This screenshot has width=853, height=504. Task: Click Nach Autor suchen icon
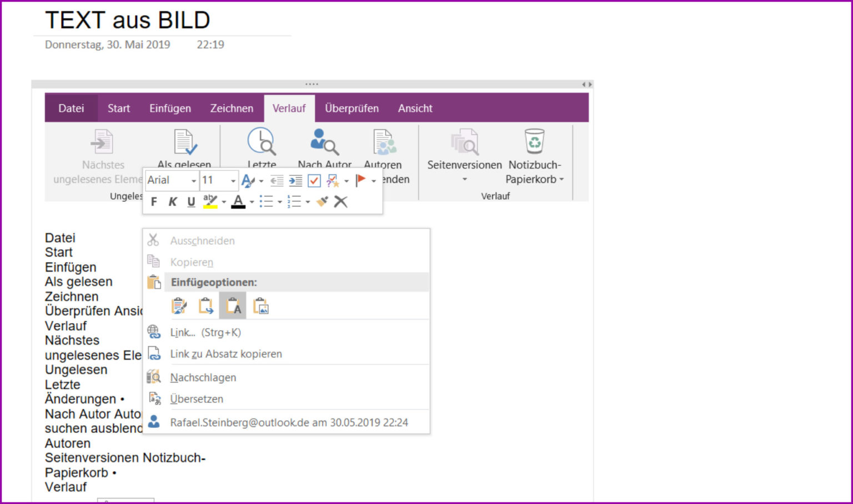[324, 141]
